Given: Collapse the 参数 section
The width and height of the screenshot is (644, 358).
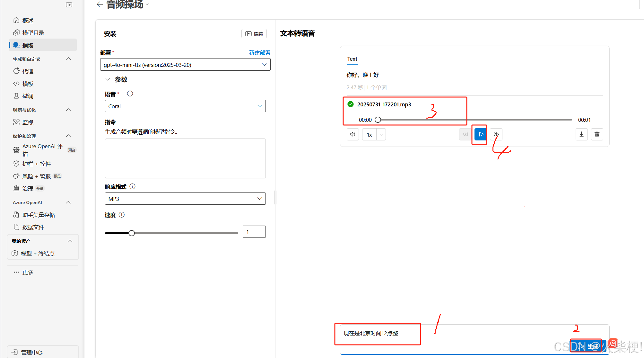Looking at the screenshot, I should pos(108,79).
